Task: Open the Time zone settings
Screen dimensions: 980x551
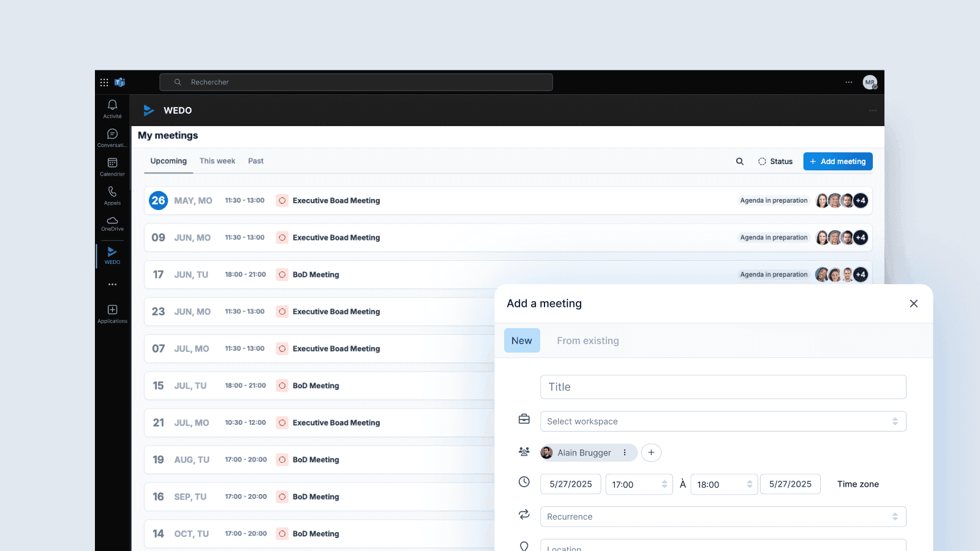Action: tap(858, 484)
